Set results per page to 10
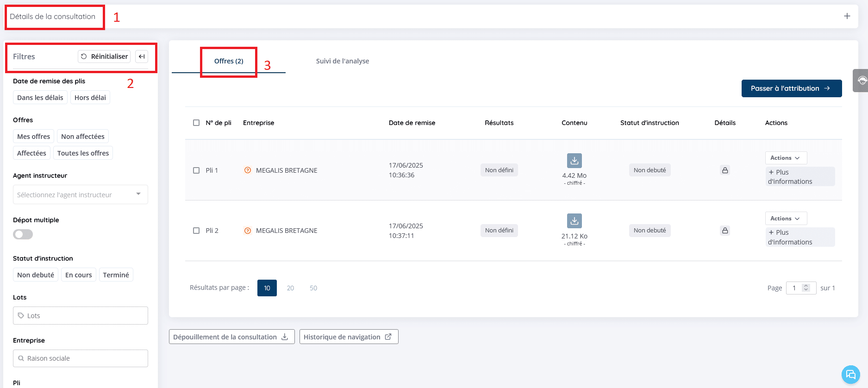Image resolution: width=868 pixels, height=388 pixels. pos(267,288)
